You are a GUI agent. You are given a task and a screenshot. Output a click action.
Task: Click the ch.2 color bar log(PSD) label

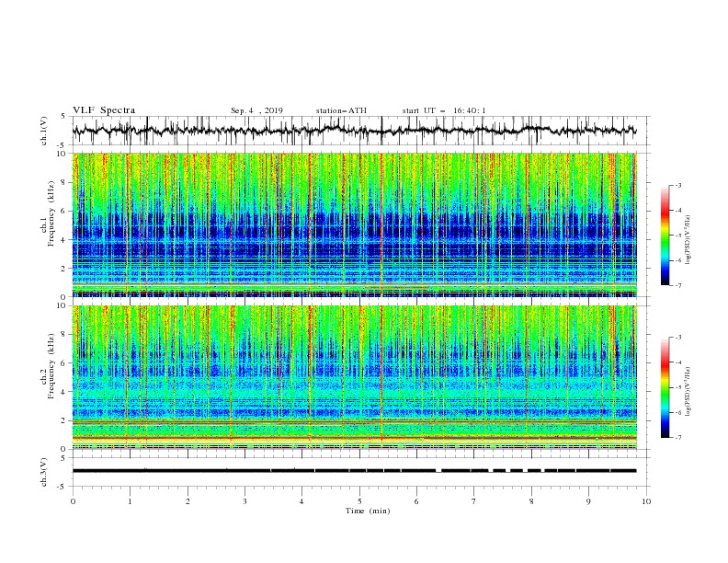point(688,391)
